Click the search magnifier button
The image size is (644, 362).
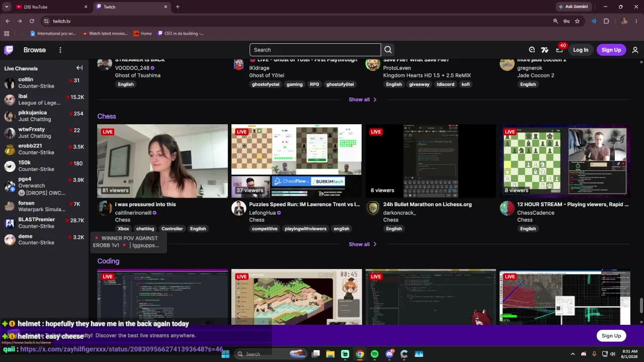[388, 50]
